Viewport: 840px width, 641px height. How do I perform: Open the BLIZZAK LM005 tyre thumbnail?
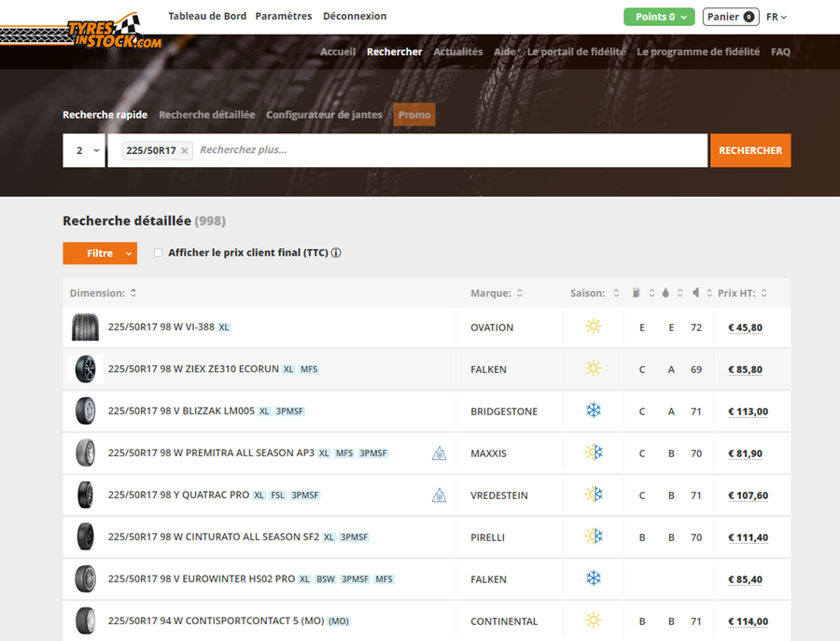(x=85, y=411)
